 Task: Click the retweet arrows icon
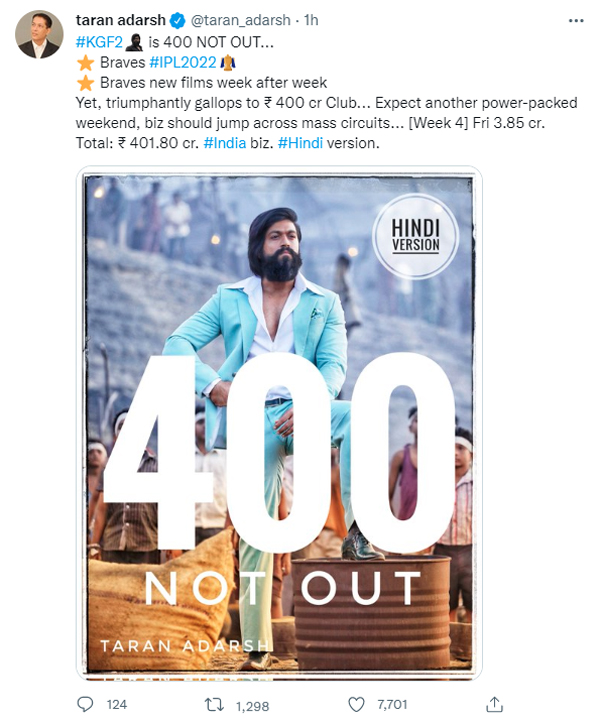tap(214, 705)
